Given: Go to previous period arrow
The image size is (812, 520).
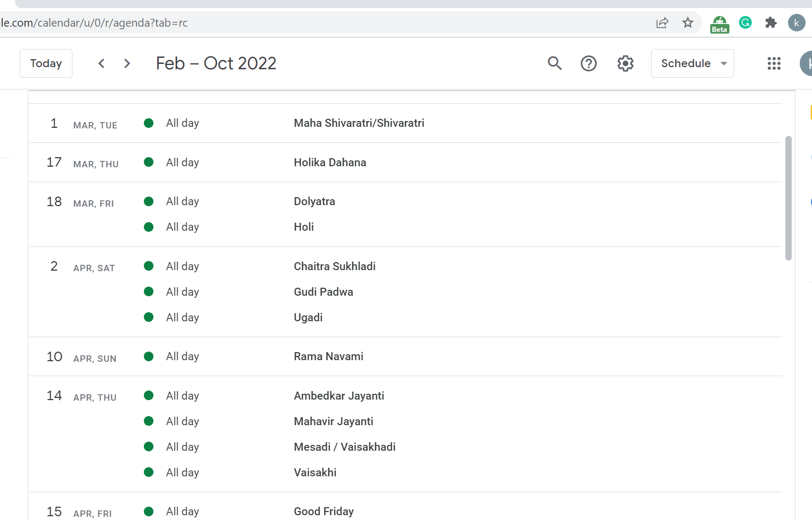Looking at the screenshot, I should point(101,63).
